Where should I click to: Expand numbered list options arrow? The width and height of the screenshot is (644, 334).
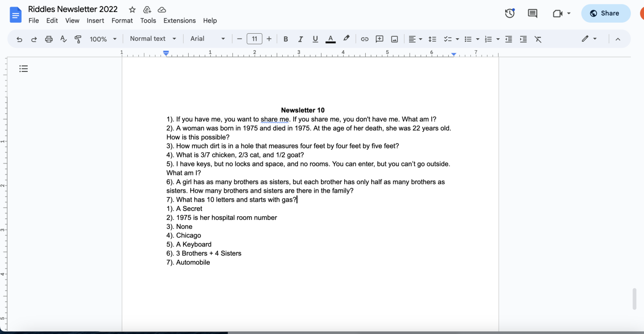(498, 39)
